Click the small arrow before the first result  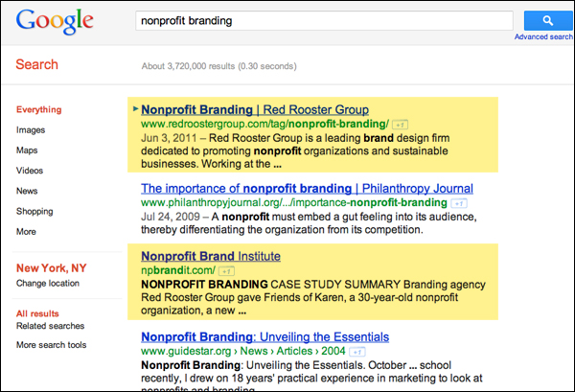point(135,108)
